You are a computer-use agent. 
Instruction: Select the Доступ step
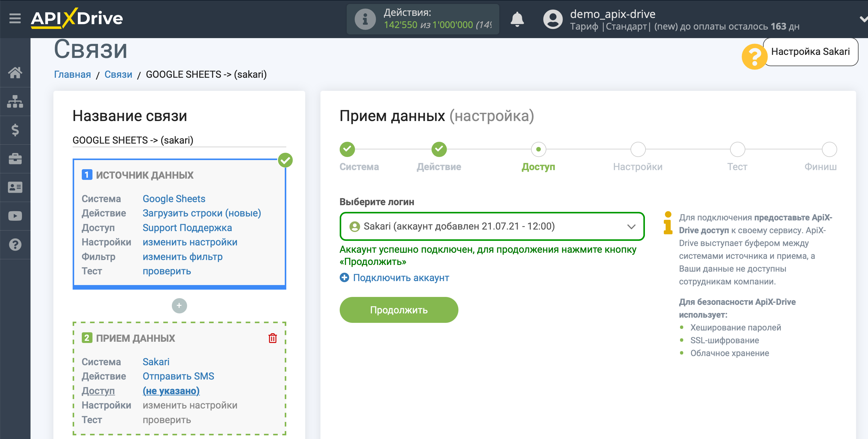click(538, 149)
